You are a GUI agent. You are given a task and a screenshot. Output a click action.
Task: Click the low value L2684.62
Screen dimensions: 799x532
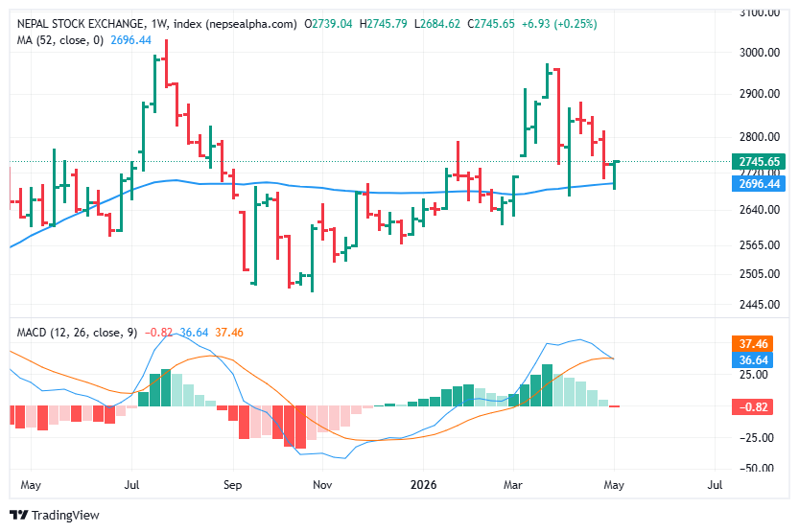[x=437, y=24]
